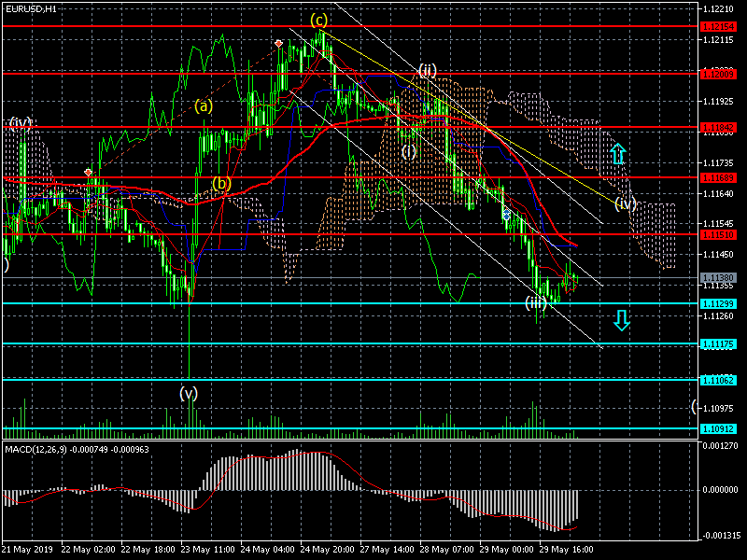The image size is (747, 560).
Task: Click the cyan up arrow marker
Action: [618, 154]
